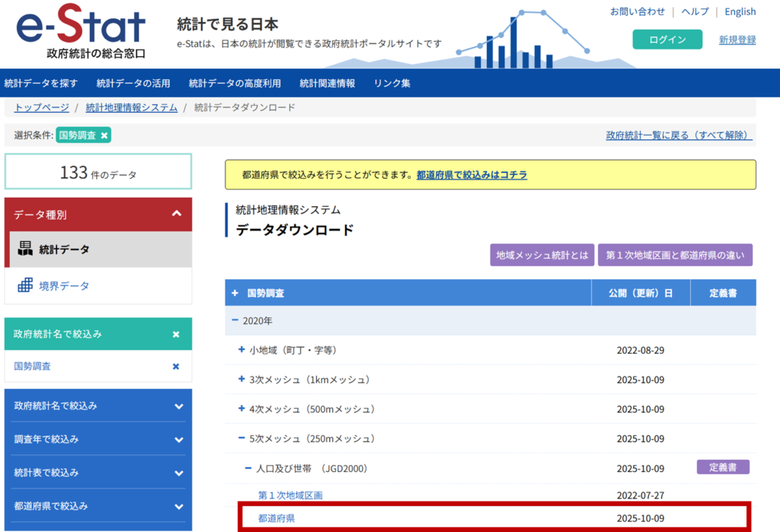Screen dimensions: 780x532
Task: Expand the 3次メッシュ（1kmメッシュ） row
Action: point(242,379)
